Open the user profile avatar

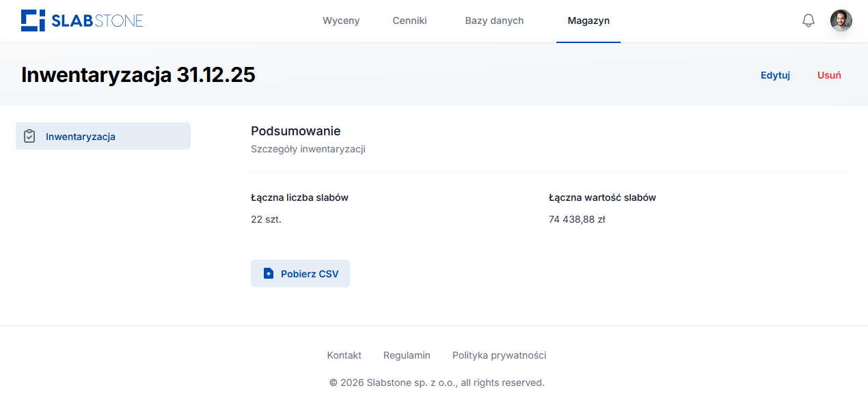tap(841, 20)
